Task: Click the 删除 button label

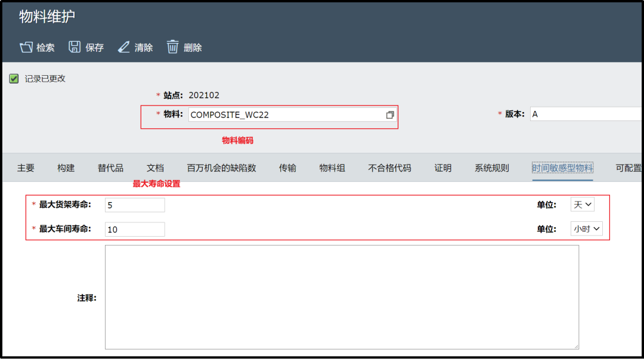Action: 193,48
